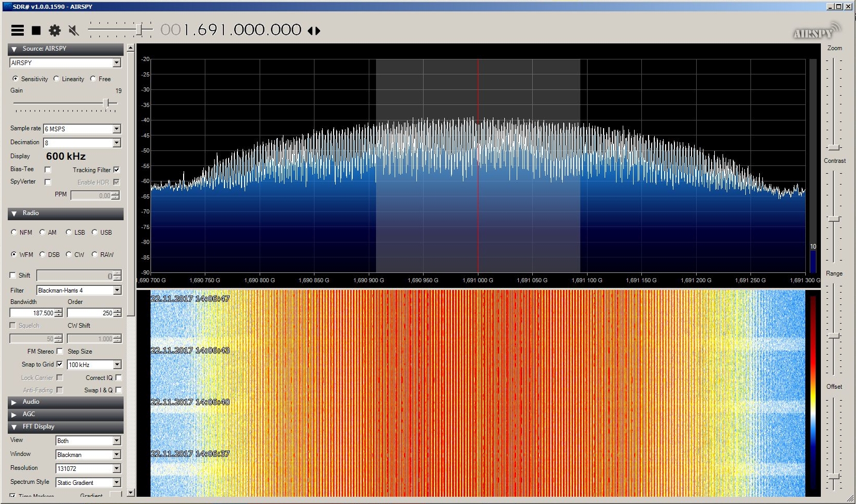Image resolution: width=856 pixels, height=504 pixels.
Task: Adjust the Contrast slider
Action: pos(834,219)
